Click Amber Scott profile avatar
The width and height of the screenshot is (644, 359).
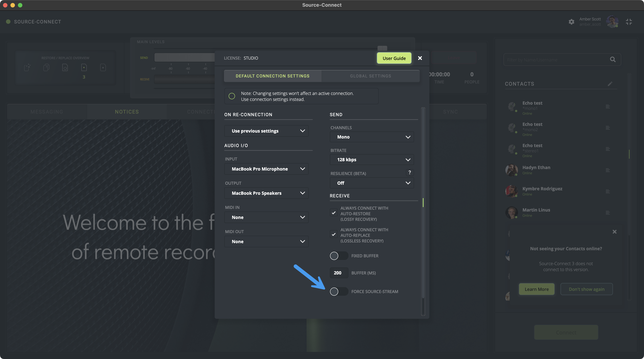tap(612, 22)
